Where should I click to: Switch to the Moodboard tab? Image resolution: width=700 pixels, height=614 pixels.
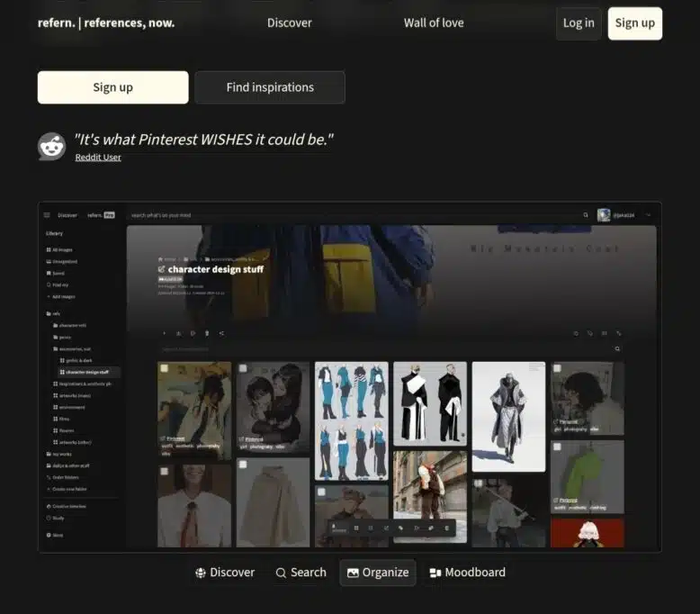467,573
